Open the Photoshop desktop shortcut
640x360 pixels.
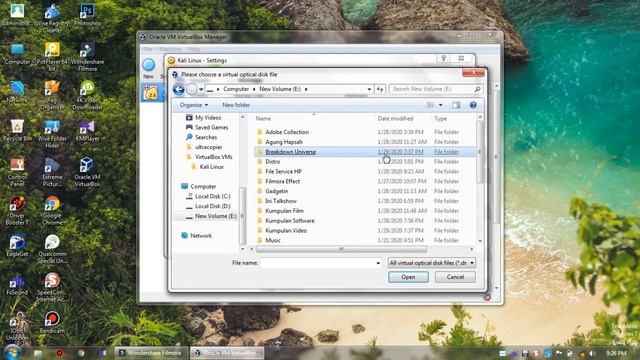pyautogui.click(x=87, y=15)
